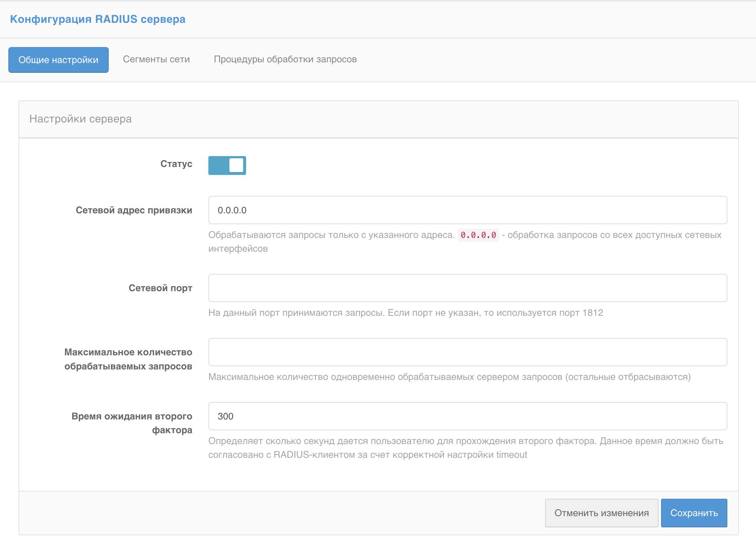Image resolution: width=756 pixels, height=544 pixels.
Task: Switch to Процедуры обработки запросов tab
Action: point(285,59)
